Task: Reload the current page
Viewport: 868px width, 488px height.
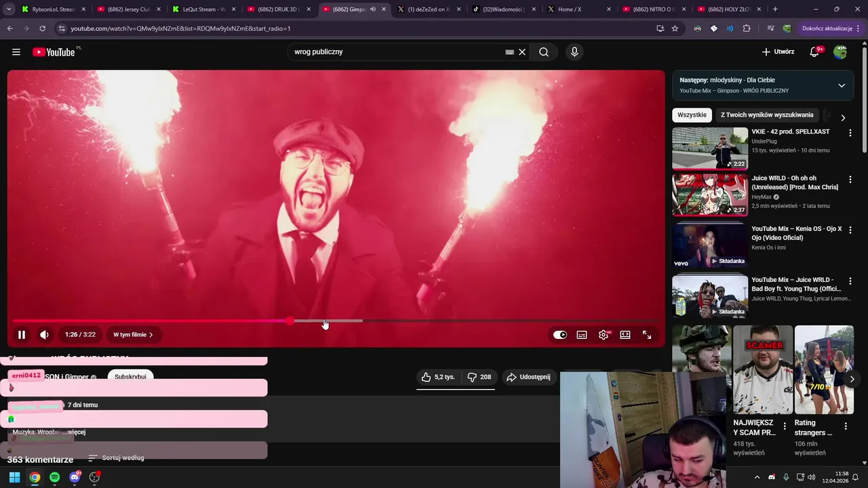Action: pos(42,28)
